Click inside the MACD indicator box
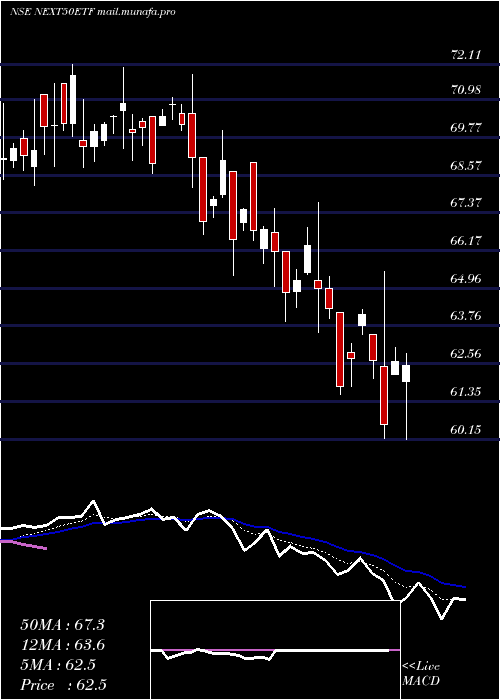The image size is (500, 700). point(275,650)
